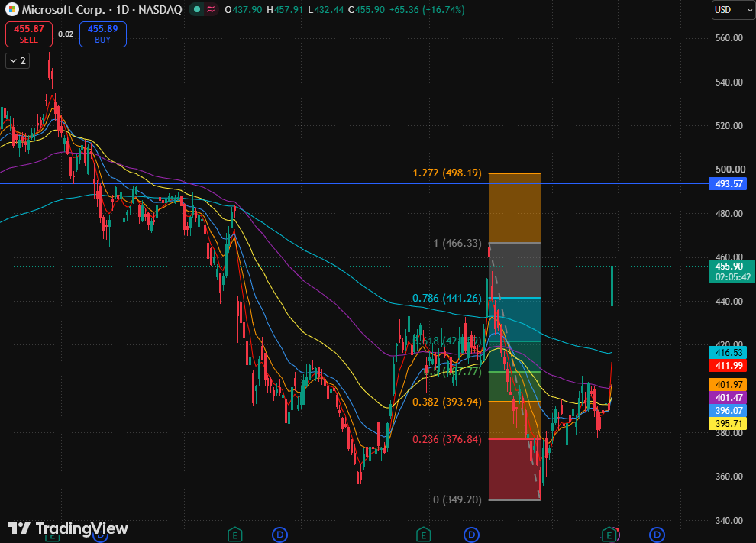Select the Fibonacci 1.272 (498.19) level label
Image resolution: width=756 pixels, height=543 pixels.
(447, 173)
